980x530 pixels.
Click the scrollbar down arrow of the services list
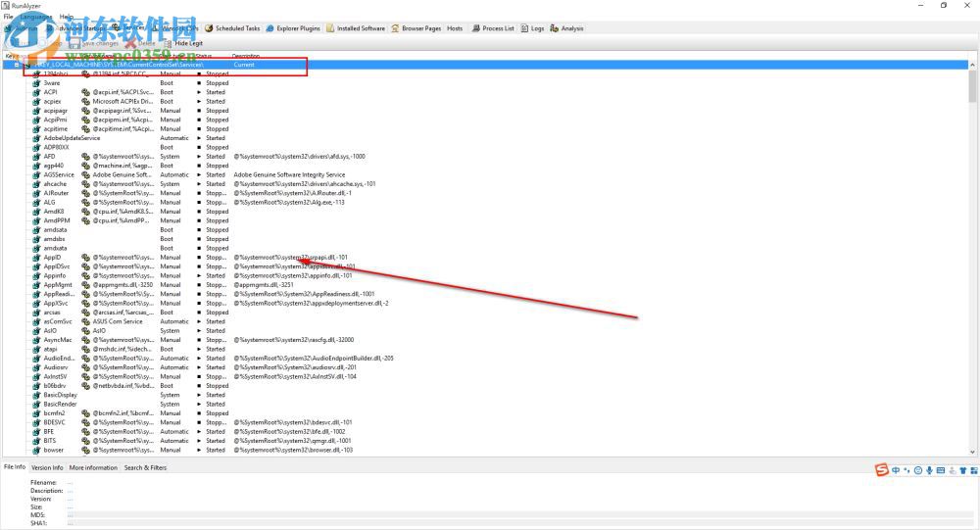(x=972, y=452)
